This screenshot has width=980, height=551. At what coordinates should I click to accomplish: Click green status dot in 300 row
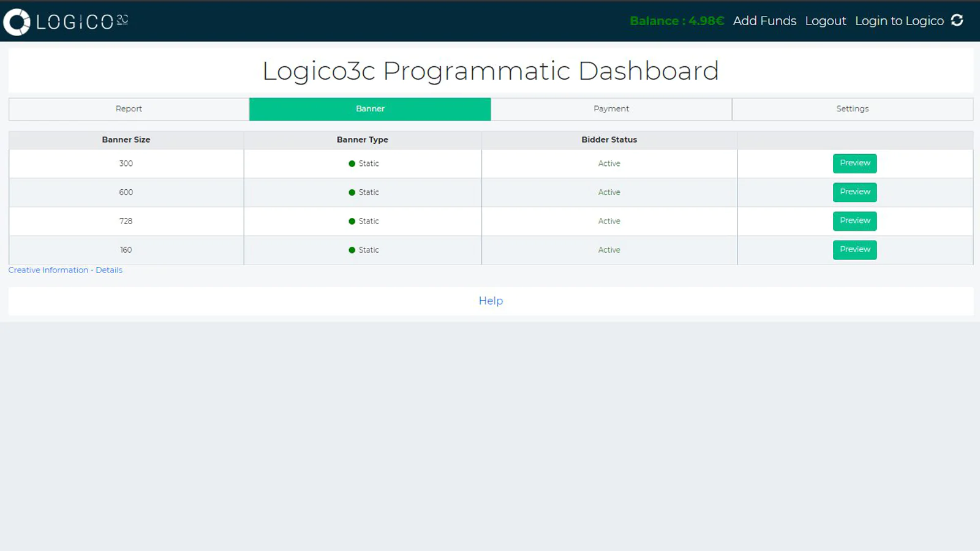[352, 163]
